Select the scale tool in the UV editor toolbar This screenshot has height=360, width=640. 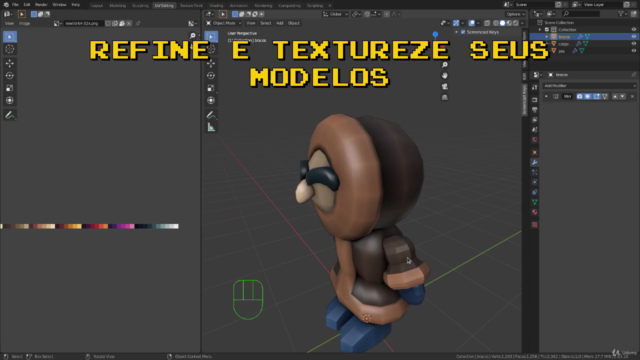point(10,88)
